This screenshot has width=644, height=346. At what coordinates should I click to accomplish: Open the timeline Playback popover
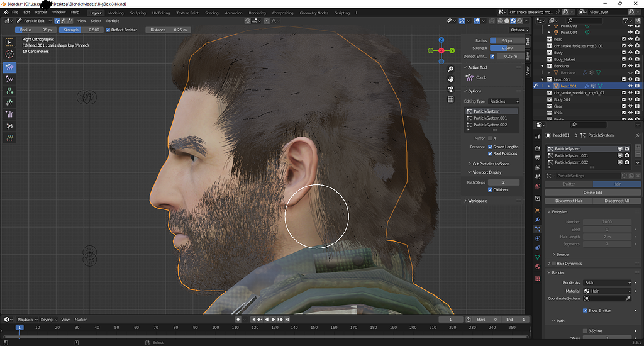click(x=27, y=320)
